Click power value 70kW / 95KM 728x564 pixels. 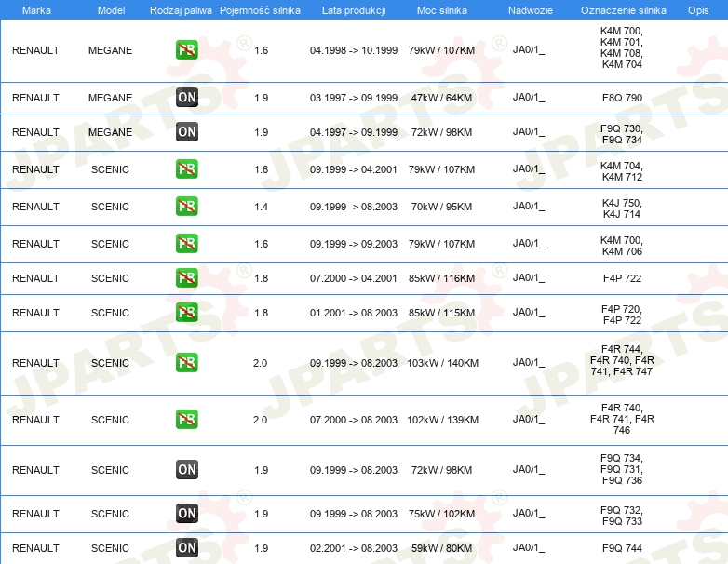441,207
